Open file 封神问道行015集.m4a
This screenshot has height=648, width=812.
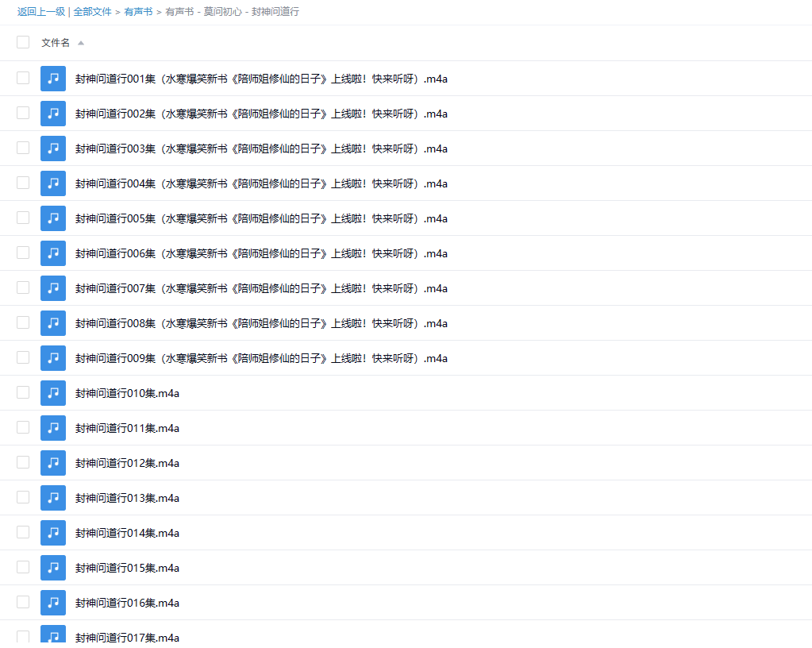(127, 568)
